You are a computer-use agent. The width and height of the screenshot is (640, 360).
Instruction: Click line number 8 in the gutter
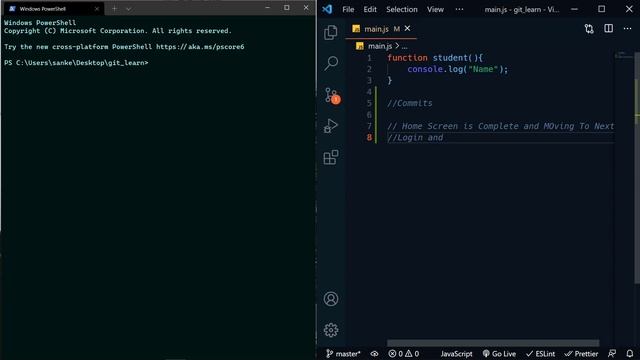[x=369, y=138]
